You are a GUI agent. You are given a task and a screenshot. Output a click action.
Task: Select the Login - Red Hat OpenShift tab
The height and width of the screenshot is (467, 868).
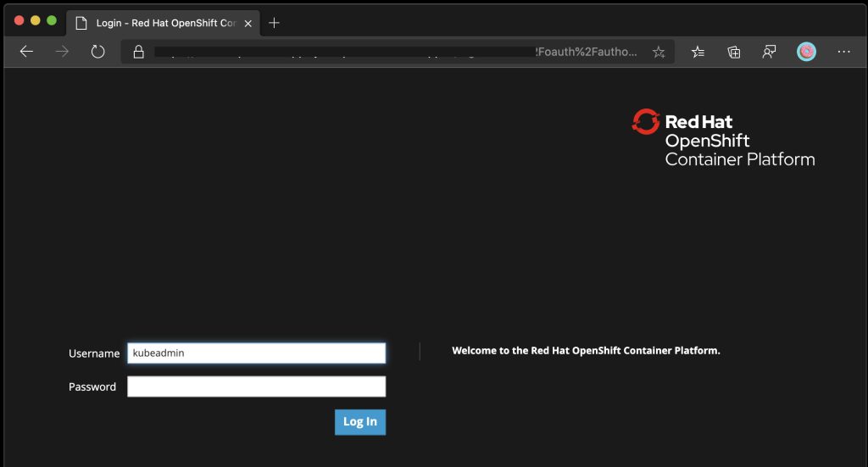(164, 23)
